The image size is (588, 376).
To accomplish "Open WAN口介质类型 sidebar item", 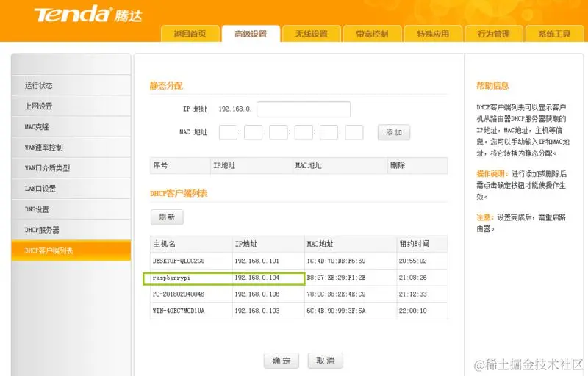I will (71, 167).
